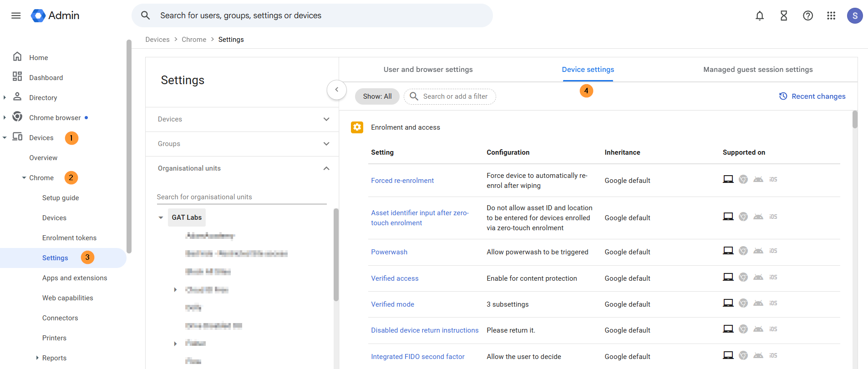
Task: Open Setup guide in the sidebar
Action: [61, 198]
